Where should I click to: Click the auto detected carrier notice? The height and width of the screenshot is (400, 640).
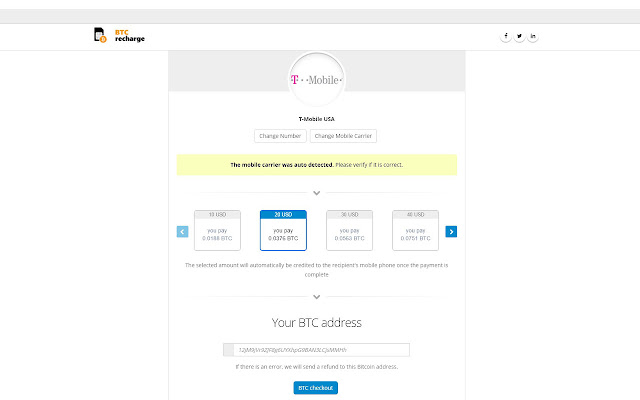[x=317, y=165]
